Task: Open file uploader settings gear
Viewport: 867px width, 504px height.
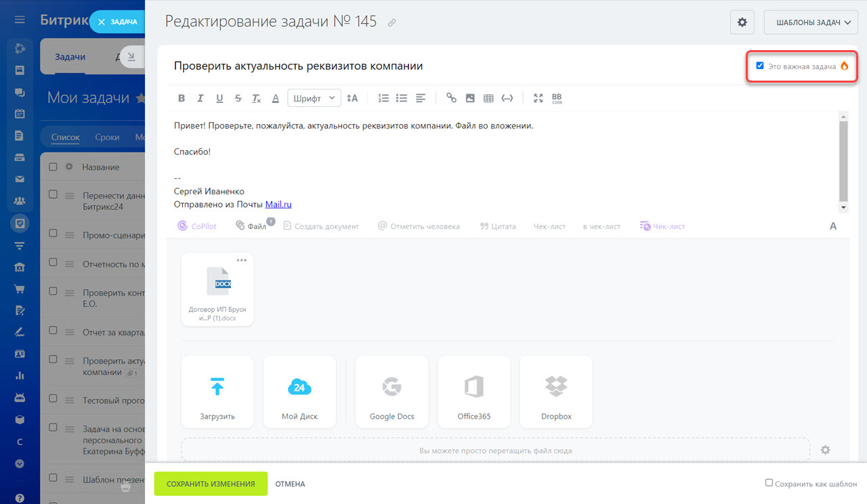Action: 825,450
